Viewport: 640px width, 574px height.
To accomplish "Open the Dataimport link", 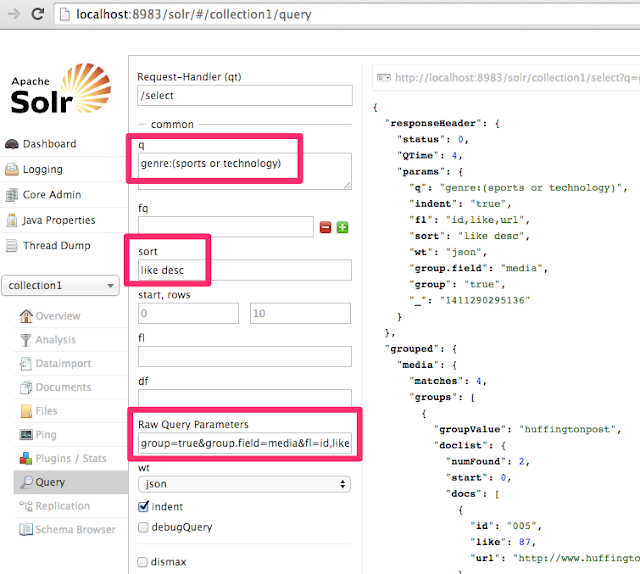I will pyautogui.click(x=63, y=363).
